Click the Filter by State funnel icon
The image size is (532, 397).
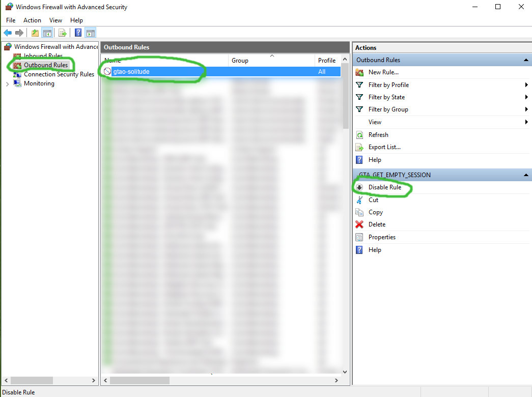coord(359,97)
